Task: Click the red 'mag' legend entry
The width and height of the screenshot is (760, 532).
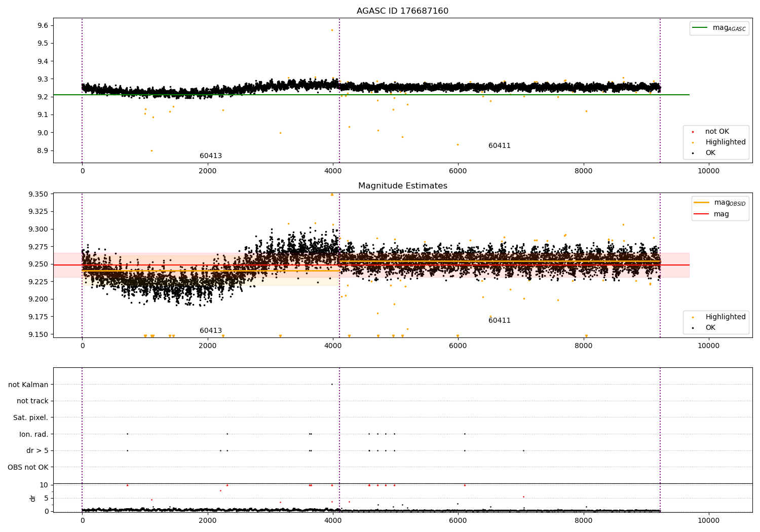Action: pos(712,214)
